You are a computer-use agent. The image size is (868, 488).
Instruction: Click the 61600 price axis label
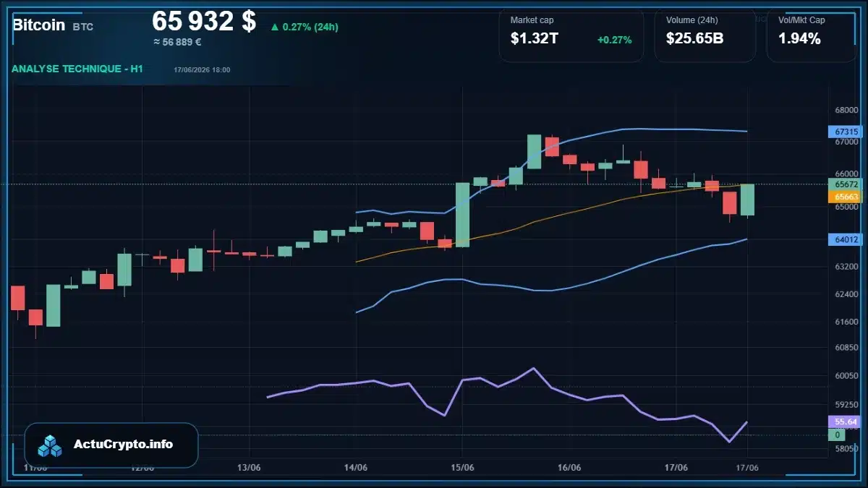click(846, 322)
